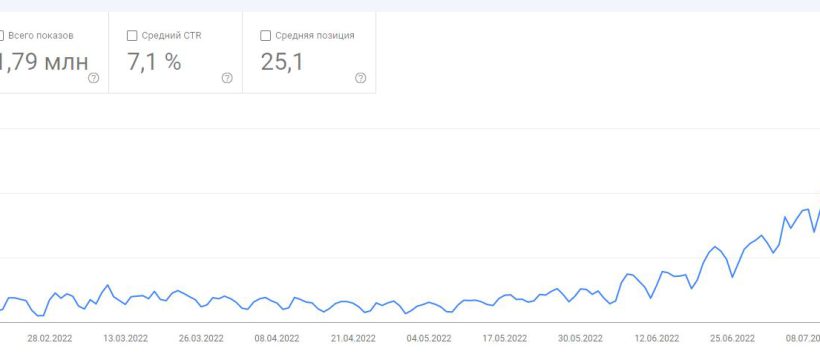Click the 13.03.2022 axis date

[126, 339]
